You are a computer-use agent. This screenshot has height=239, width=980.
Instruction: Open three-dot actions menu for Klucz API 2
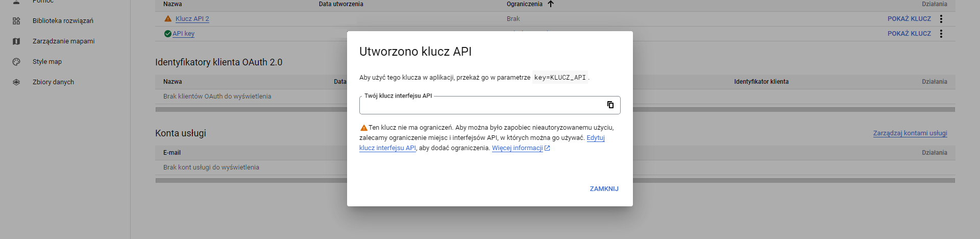coord(941,19)
